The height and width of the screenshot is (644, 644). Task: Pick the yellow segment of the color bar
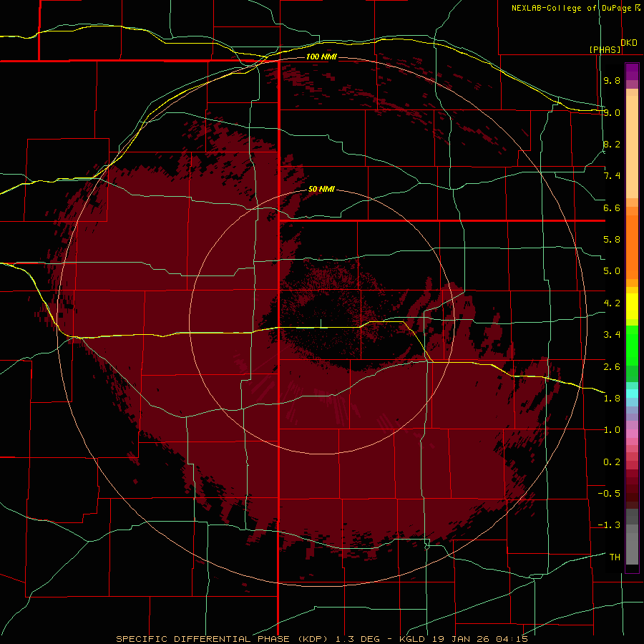[x=632, y=306]
